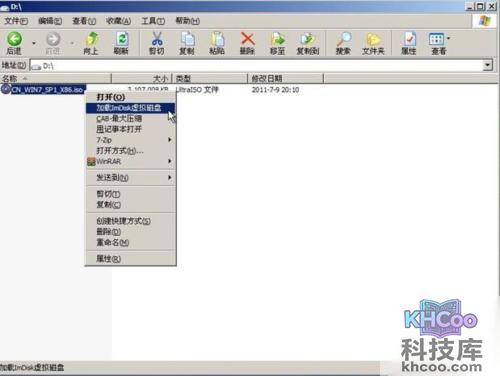Open the Help (帮助) menu

click(x=187, y=21)
